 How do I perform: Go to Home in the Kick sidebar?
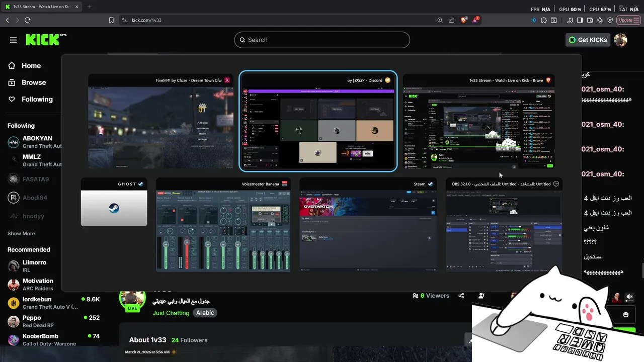click(25, 66)
